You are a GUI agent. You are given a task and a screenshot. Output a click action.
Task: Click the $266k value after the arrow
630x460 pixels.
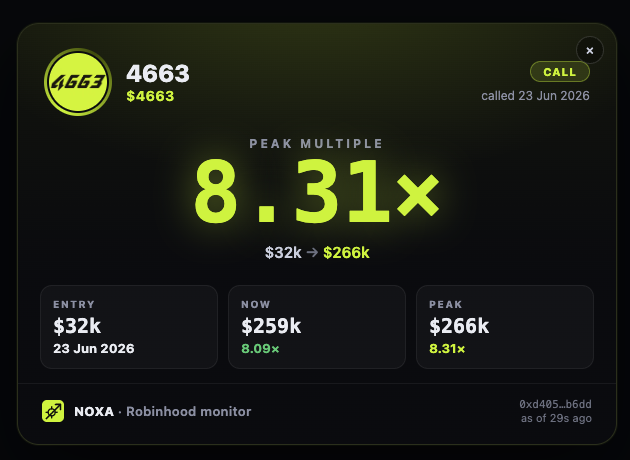[x=346, y=253]
